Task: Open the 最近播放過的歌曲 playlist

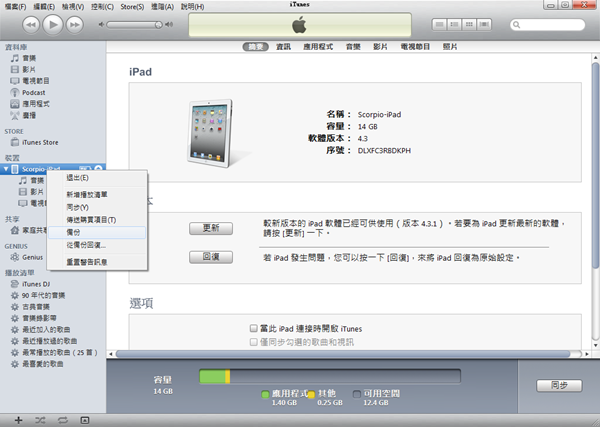Action: pyautogui.click(x=50, y=341)
